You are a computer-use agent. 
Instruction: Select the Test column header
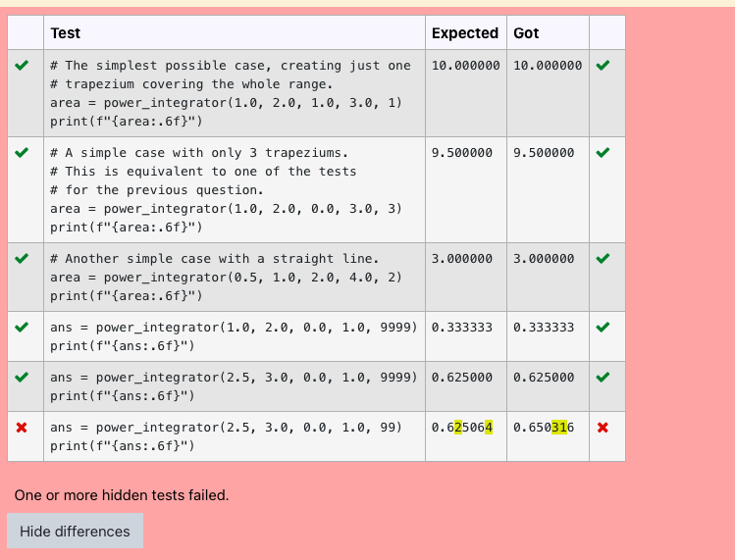click(66, 33)
